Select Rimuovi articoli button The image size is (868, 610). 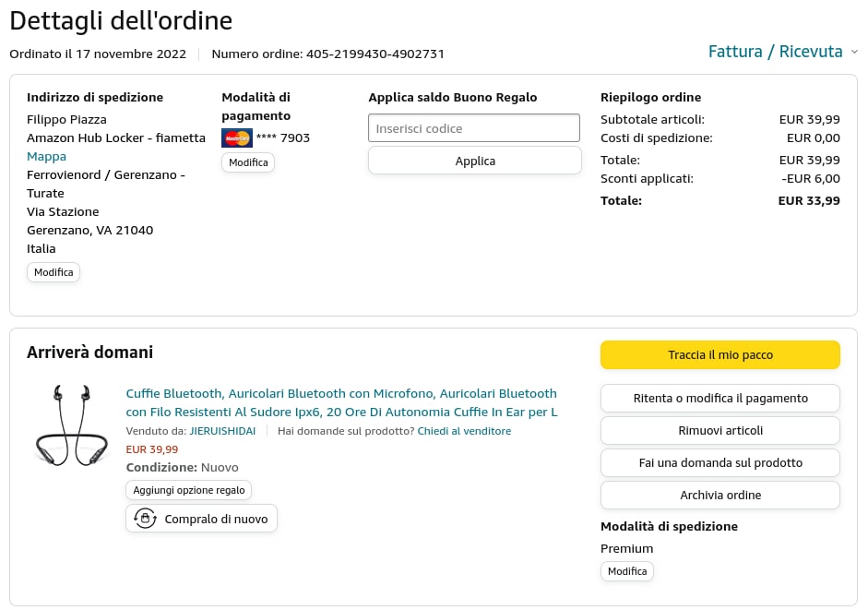tap(719, 431)
